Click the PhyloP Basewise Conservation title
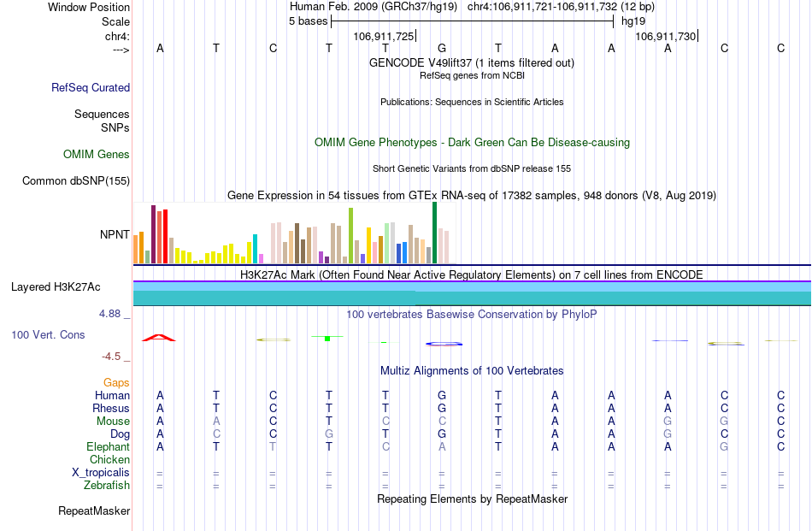This screenshot has height=531, width=812. point(471,314)
